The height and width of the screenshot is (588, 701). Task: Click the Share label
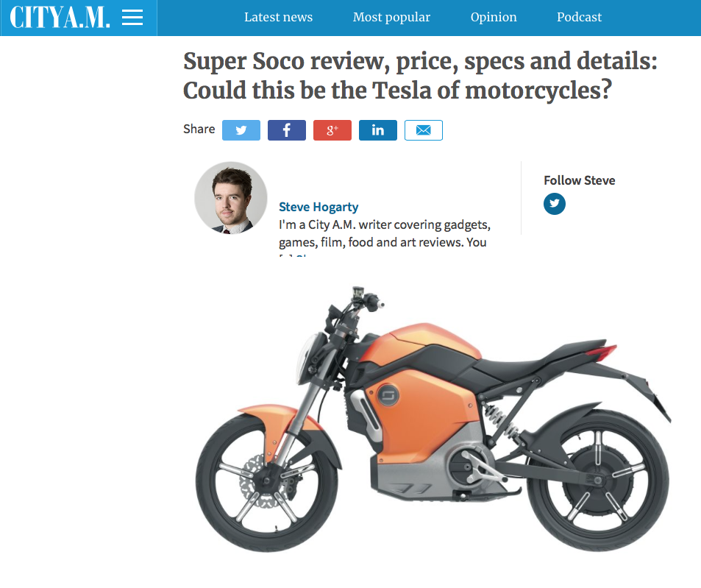click(199, 130)
